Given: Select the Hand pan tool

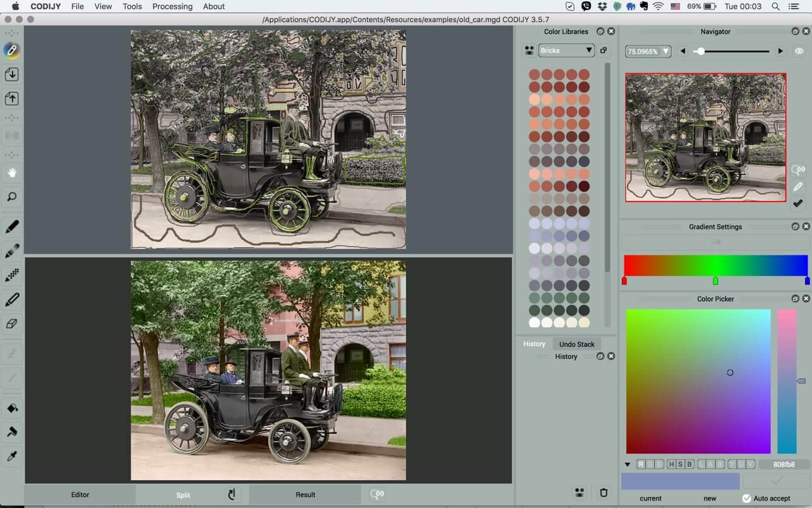Looking at the screenshot, I should [11, 172].
